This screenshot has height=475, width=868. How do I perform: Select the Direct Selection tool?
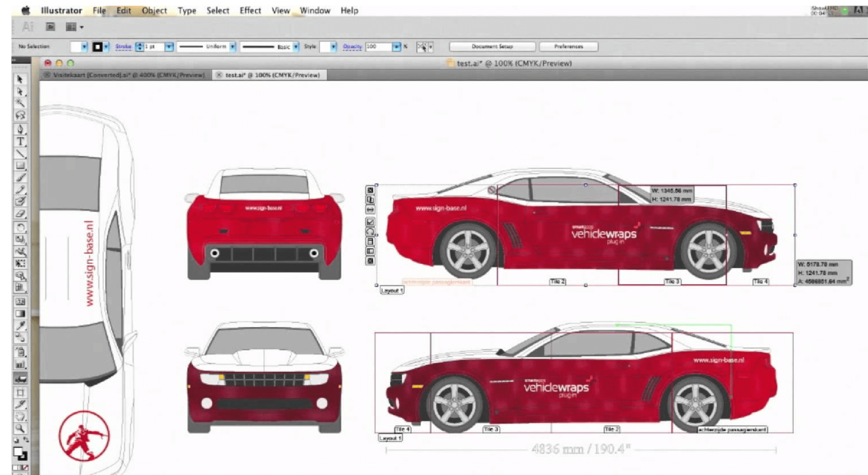[20, 91]
